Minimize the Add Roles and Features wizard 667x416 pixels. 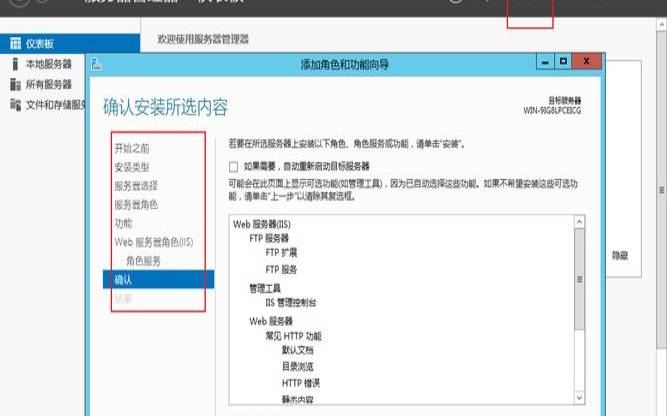pyautogui.click(x=545, y=62)
